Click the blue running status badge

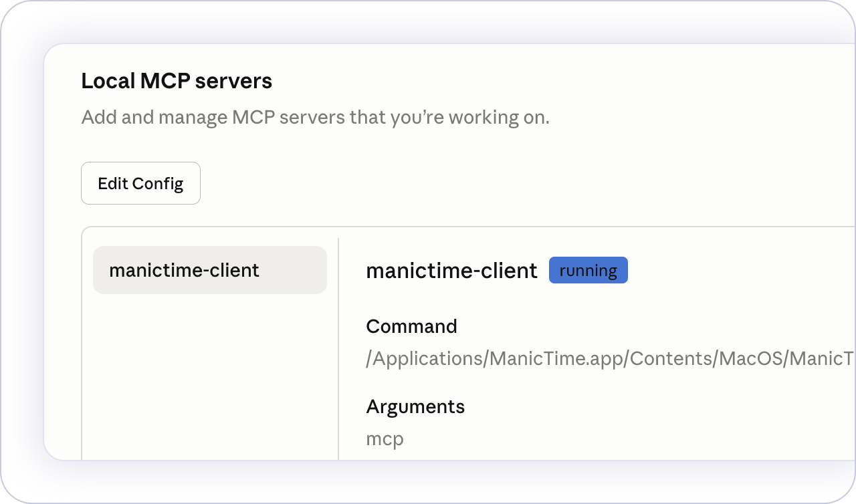588,270
